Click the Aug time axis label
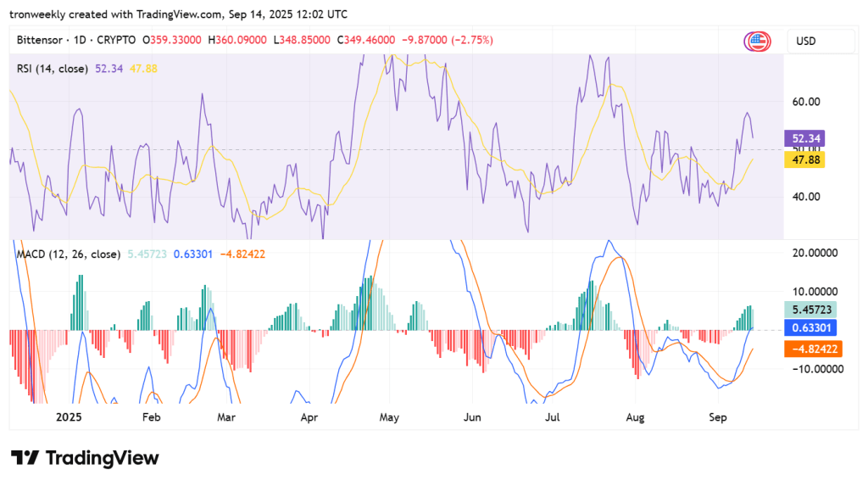 (x=635, y=417)
